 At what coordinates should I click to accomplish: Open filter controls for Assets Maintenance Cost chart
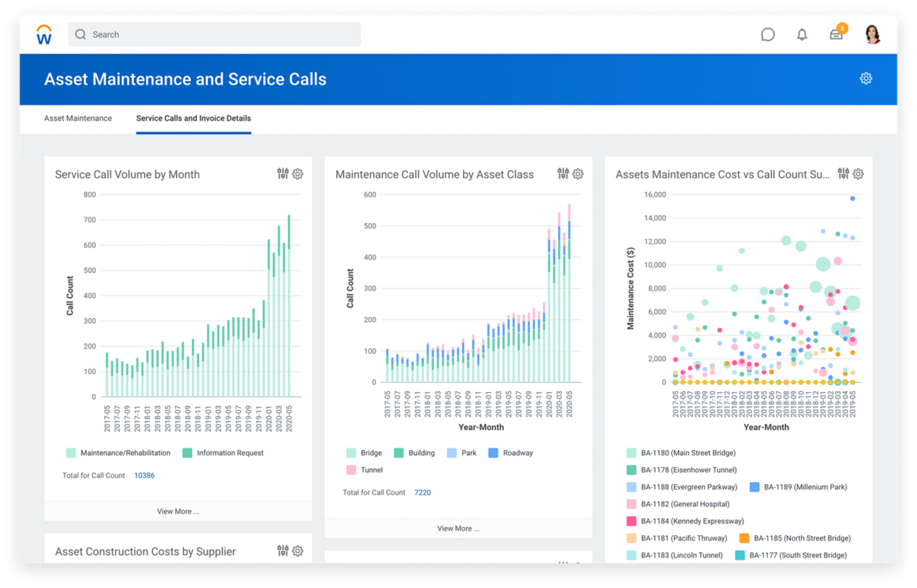[x=843, y=174]
